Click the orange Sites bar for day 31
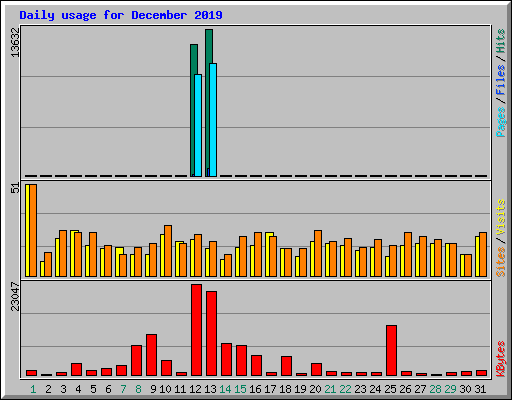 (483, 254)
